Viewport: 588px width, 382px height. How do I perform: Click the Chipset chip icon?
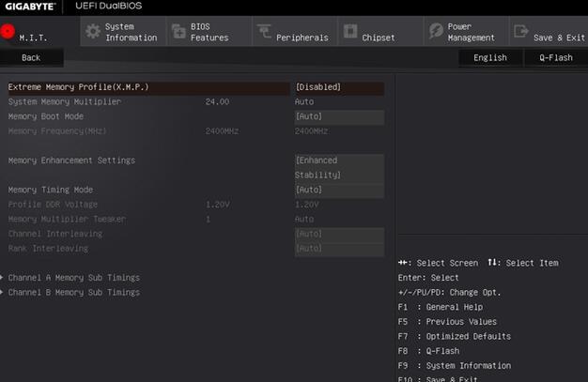coord(348,31)
